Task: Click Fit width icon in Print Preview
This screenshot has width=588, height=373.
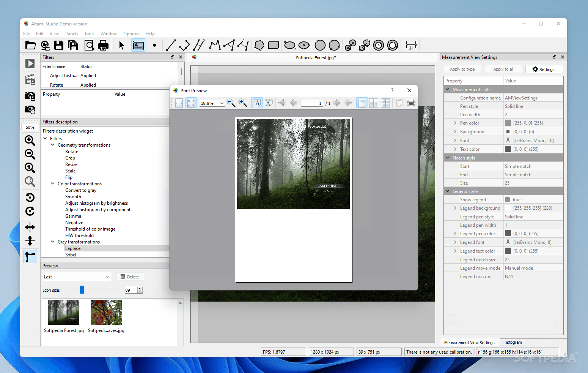Action: point(179,103)
